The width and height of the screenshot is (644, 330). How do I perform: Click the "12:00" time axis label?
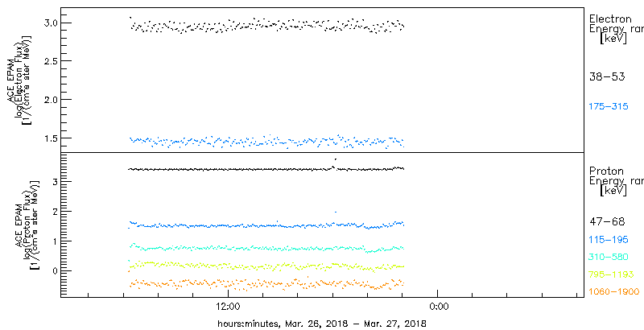coord(229,307)
